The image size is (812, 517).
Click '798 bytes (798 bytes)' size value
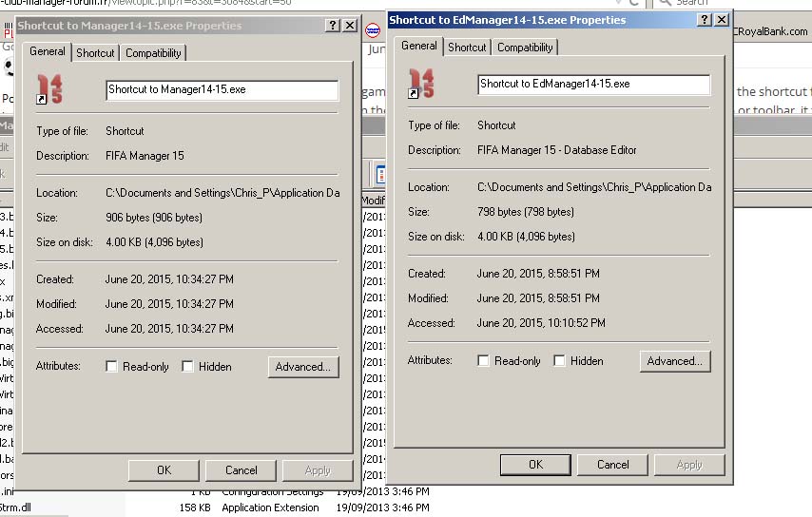click(526, 212)
